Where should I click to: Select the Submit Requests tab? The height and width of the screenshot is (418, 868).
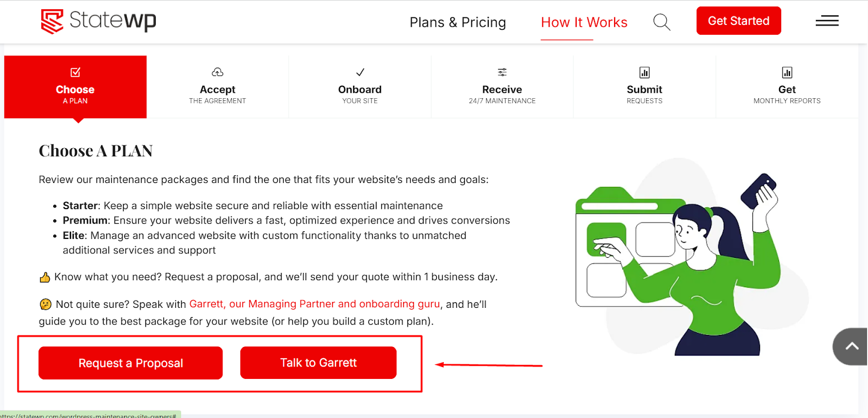(644, 87)
